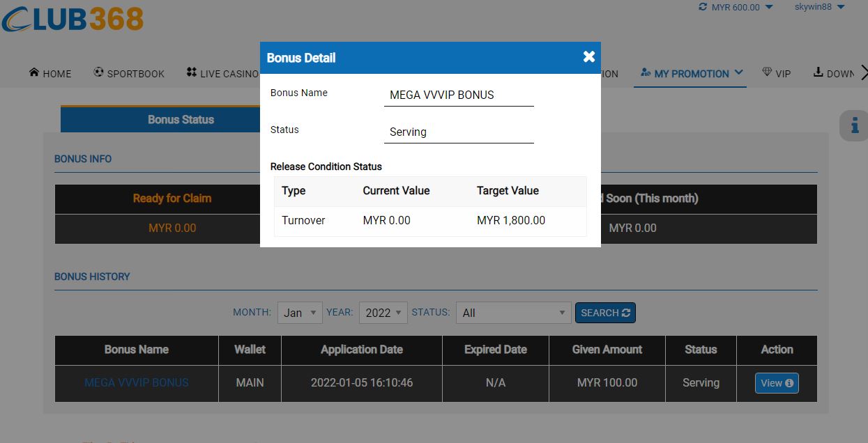Expand the skywin88 account menu
Screen dimensions: 868x443
pyautogui.click(x=819, y=7)
